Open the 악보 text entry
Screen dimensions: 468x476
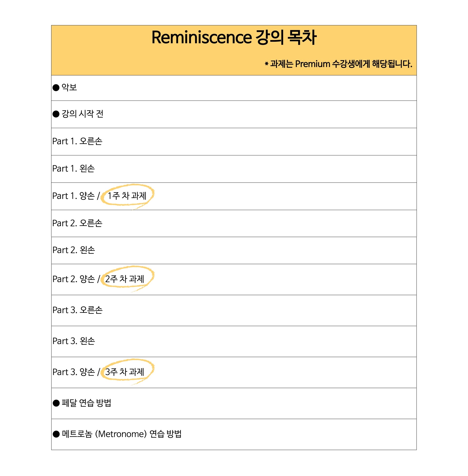69,87
